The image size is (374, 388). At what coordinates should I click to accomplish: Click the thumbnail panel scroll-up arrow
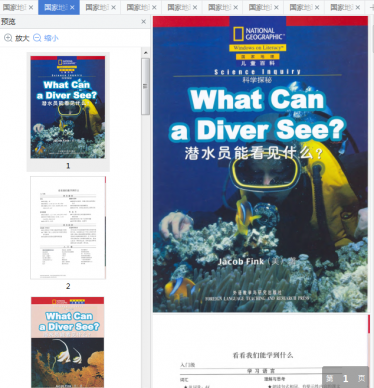click(146, 53)
